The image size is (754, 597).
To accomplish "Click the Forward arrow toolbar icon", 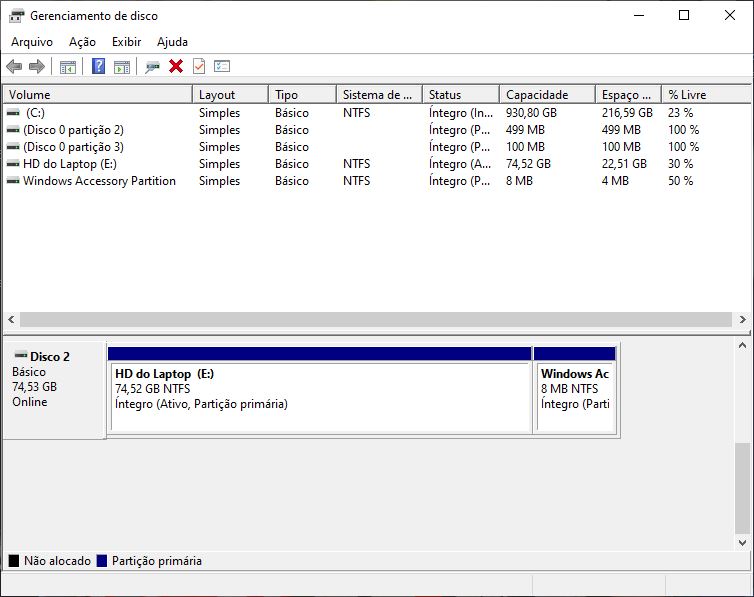I will tap(37, 66).
